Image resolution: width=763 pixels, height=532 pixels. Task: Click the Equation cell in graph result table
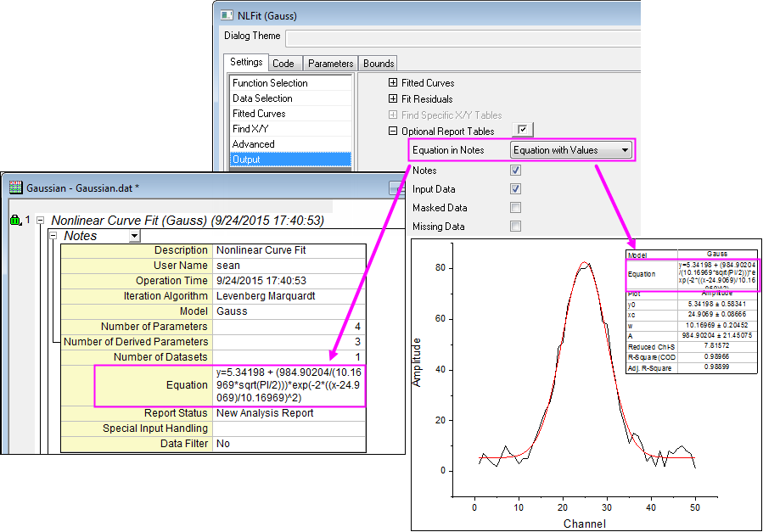717,275
